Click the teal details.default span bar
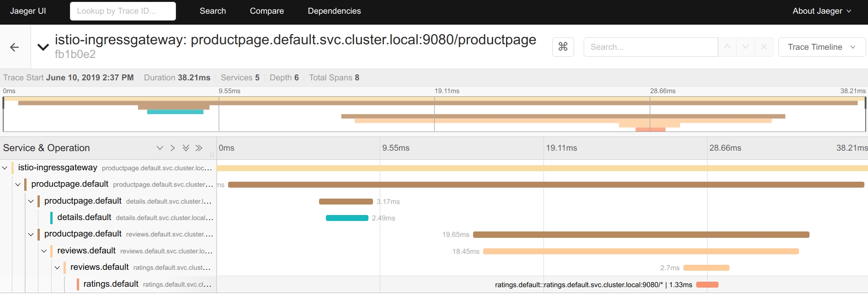Image resolution: width=868 pixels, height=294 pixels. pos(347,218)
